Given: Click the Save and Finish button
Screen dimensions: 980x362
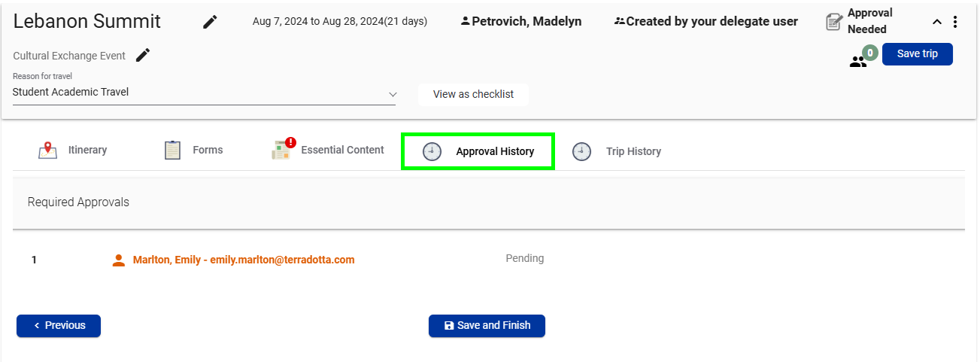Looking at the screenshot, I should tap(487, 326).
